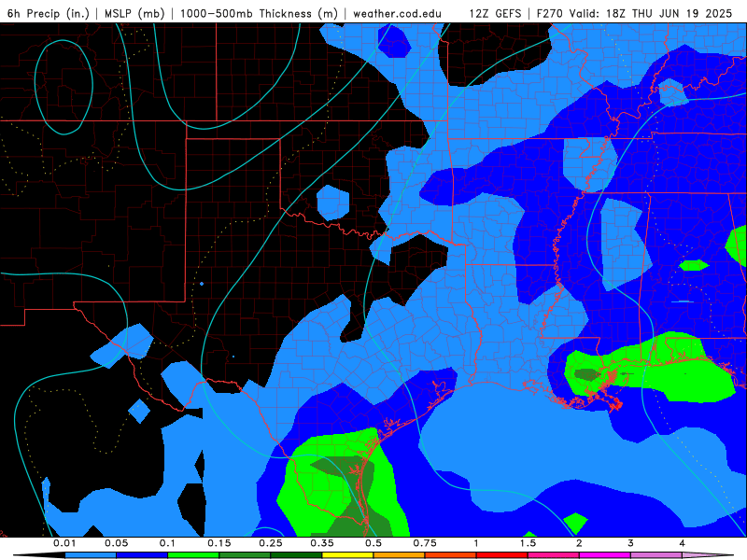Click the '12Z GEFS' model run label
Screen dimensions: 747x560
(x=495, y=13)
